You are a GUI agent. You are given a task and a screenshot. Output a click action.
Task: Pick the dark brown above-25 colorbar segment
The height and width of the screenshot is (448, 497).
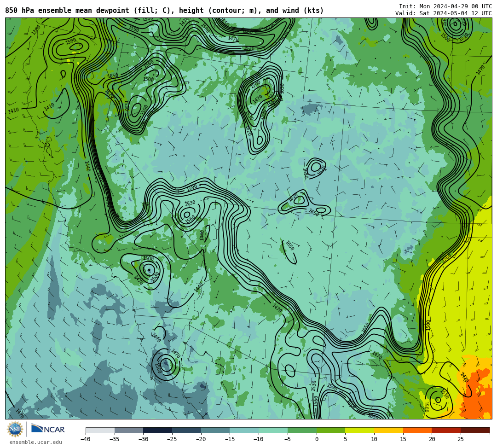click(475, 430)
